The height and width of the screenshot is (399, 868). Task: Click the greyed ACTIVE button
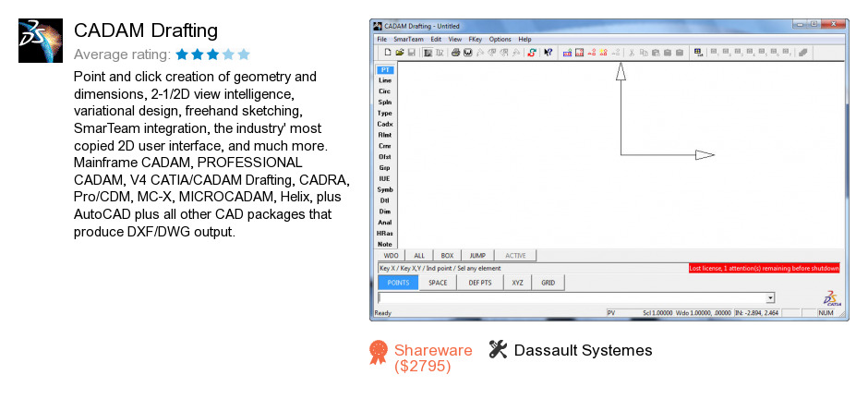[515, 256]
